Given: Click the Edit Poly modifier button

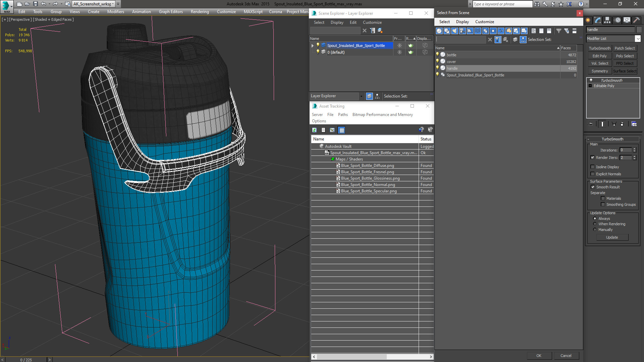Looking at the screenshot, I should point(599,56).
